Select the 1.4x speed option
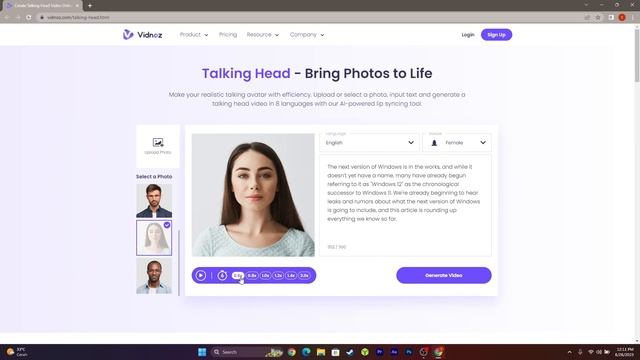This screenshot has height=360, width=640. click(x=291, y=276)
